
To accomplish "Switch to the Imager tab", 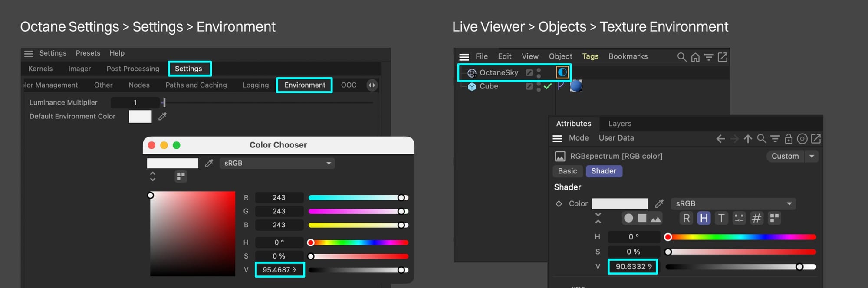I will 79,69.
